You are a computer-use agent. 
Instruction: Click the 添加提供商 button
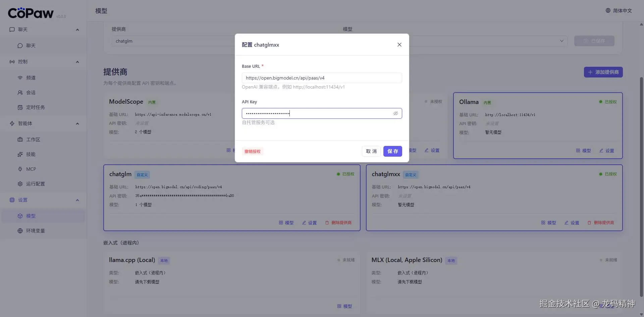coord(603,72)
